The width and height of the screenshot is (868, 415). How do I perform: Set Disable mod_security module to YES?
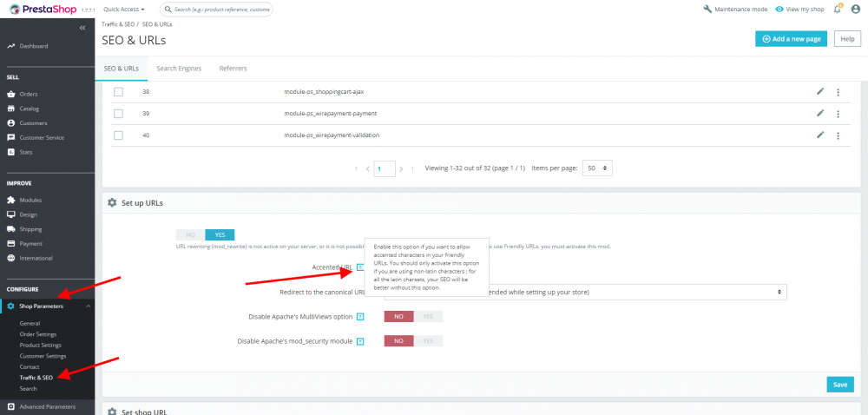click(428, 341)
